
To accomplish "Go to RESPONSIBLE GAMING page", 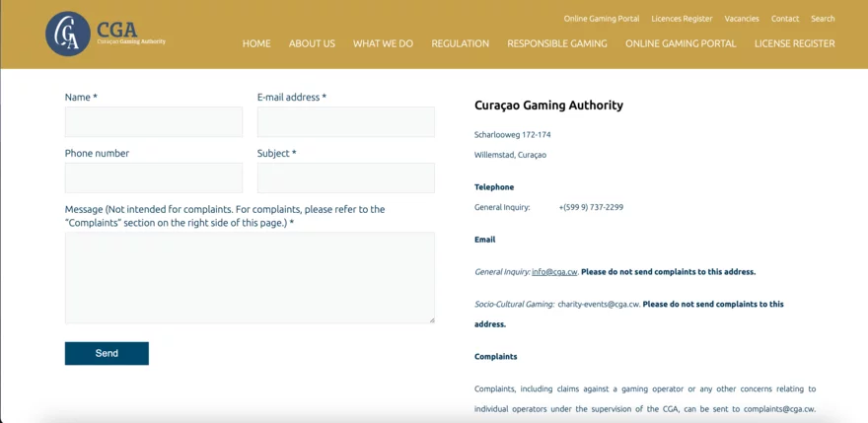I will [556, 43].
